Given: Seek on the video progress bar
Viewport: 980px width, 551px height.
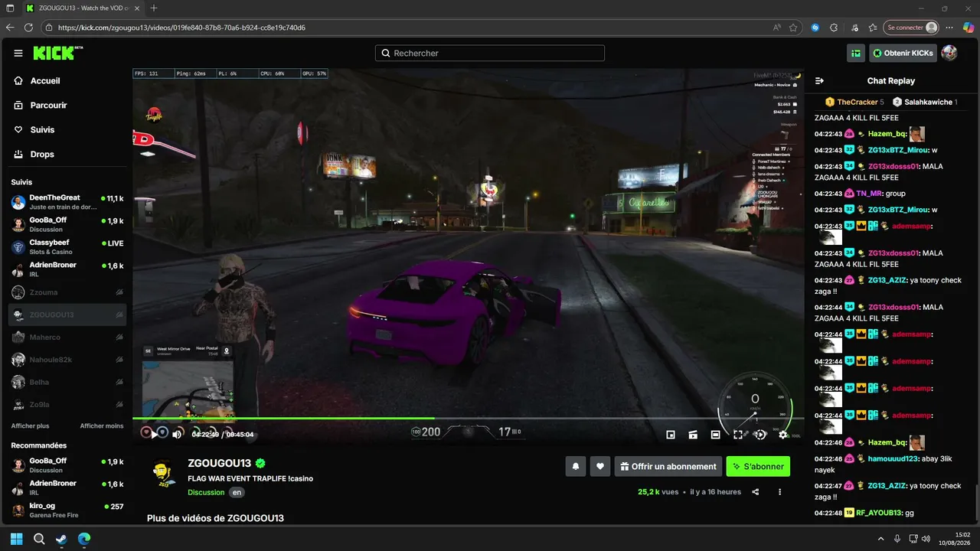Looking at the screenshot, I should click(x=468, y=418).
